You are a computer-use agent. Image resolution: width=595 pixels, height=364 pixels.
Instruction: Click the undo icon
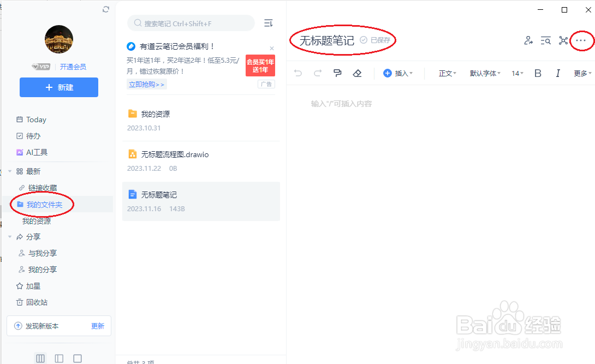(x=298, y=73)
